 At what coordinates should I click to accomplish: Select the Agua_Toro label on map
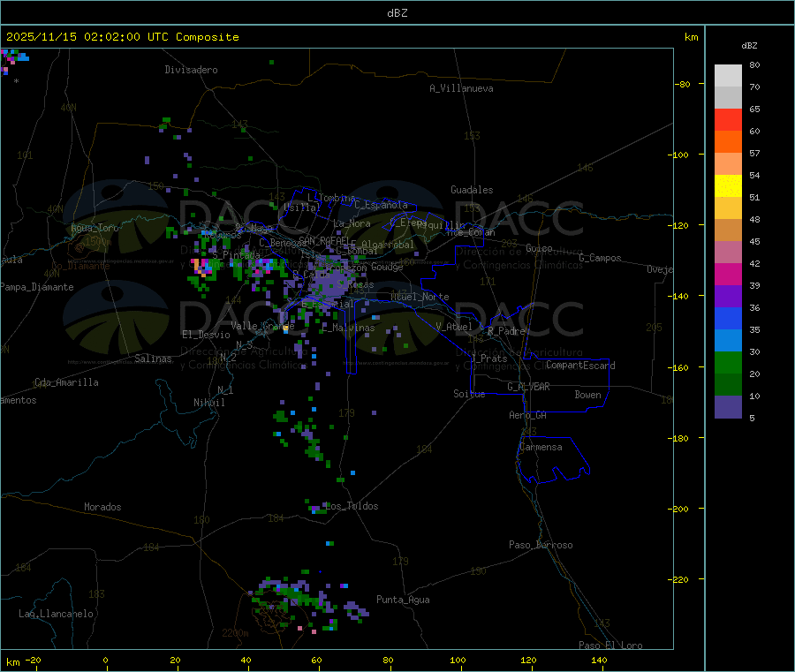coord(95,228)
